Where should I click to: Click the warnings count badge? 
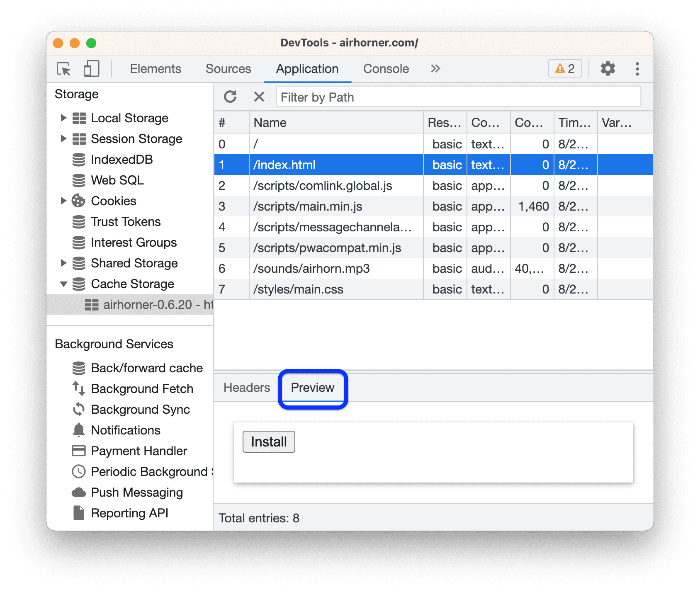(565, 69)
